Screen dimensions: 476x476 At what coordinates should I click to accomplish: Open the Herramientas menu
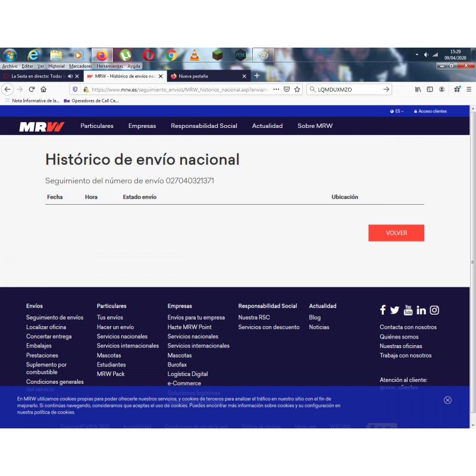109,66
